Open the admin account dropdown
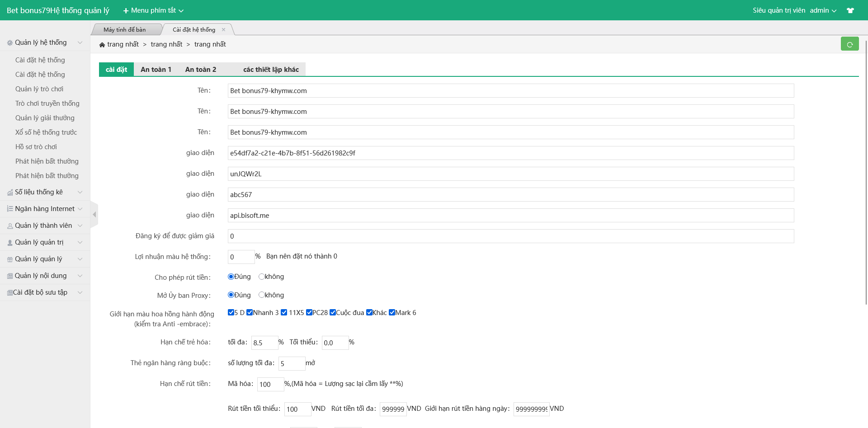 pyautogui.click(x=823, y=10)
